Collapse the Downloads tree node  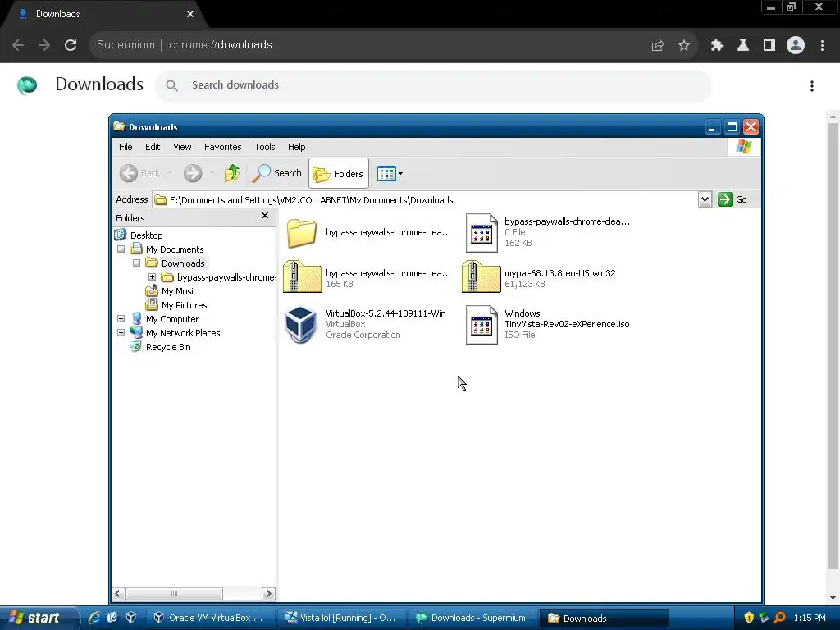click(137, 263)
